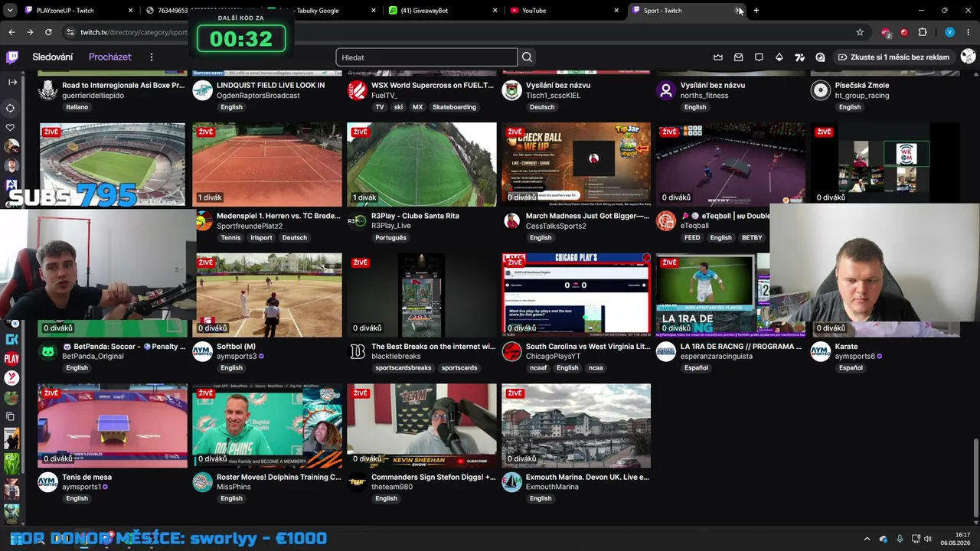Open the March Madness stream thumbnail
Viewport: 980px width, 551px height.
click(x=576, y=165)
